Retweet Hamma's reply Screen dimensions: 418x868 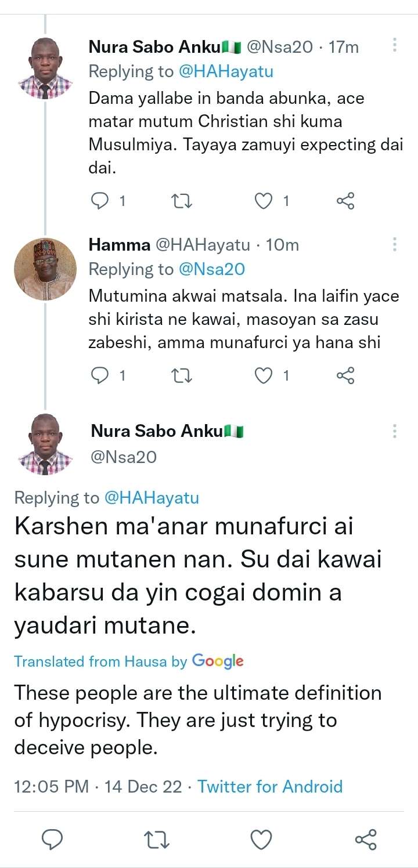pos(183,375)
